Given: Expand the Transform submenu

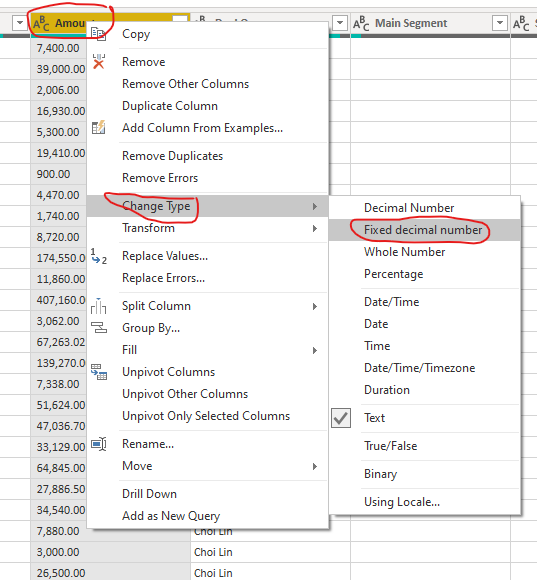Looking at the screenshot, I should [x=208, y=228].
